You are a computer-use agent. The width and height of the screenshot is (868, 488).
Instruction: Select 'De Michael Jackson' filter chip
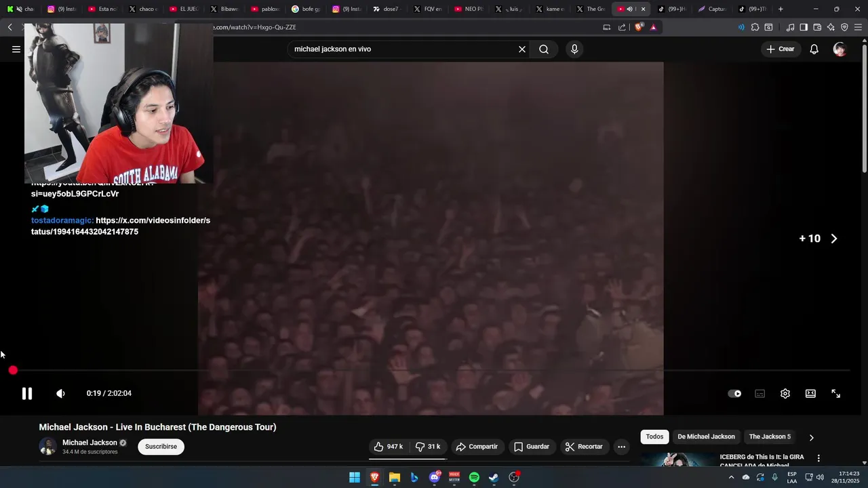click(706, 436)
